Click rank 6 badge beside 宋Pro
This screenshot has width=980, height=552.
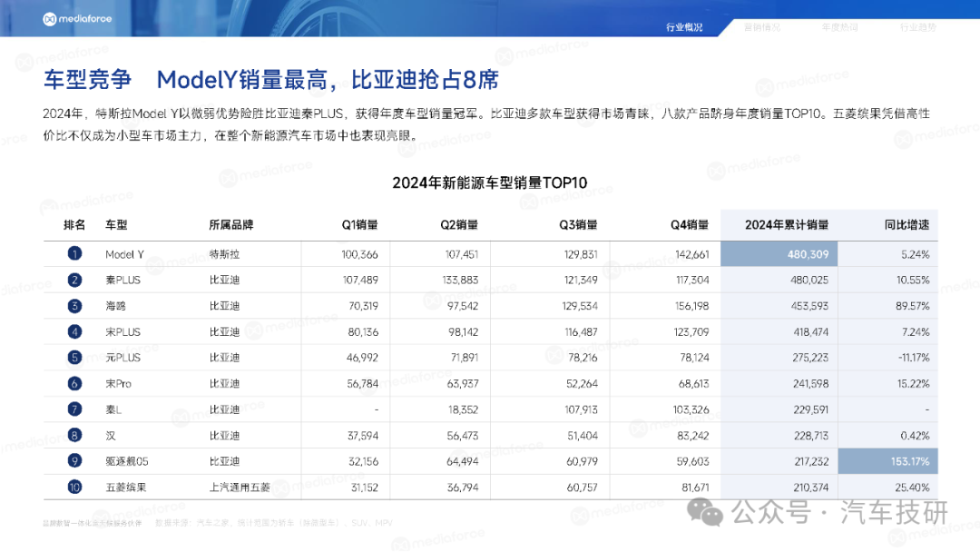pyautogui.click(x=74, y=383)
